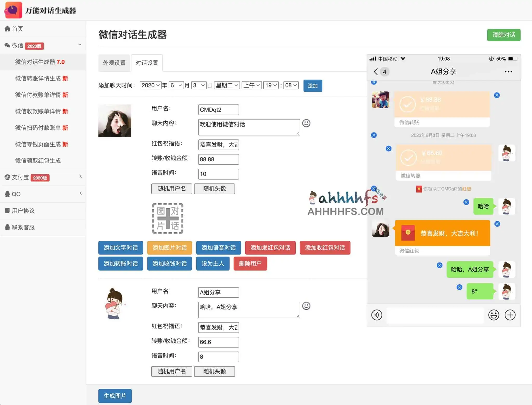532x405 pixels.
Task: Click the home icon in the sidebar
Action: pos(8,29)
